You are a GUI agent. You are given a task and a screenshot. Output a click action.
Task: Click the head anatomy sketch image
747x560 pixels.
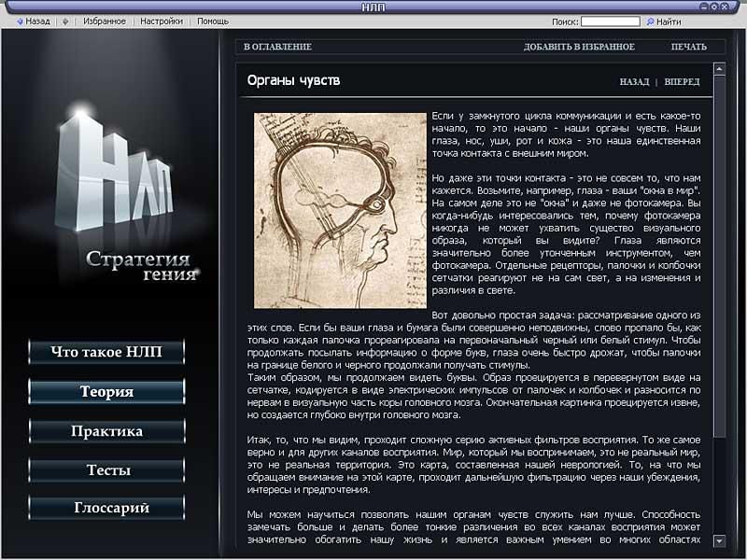click(x=340, y=211)
